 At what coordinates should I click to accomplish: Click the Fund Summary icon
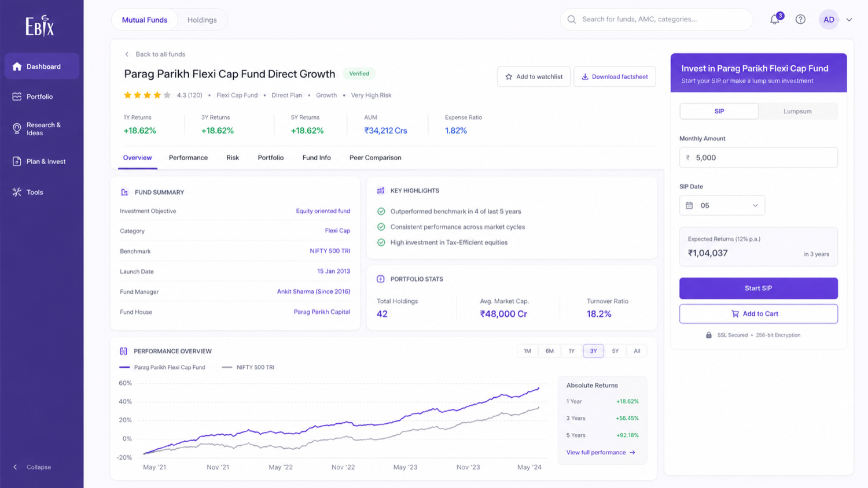(124, 192)
